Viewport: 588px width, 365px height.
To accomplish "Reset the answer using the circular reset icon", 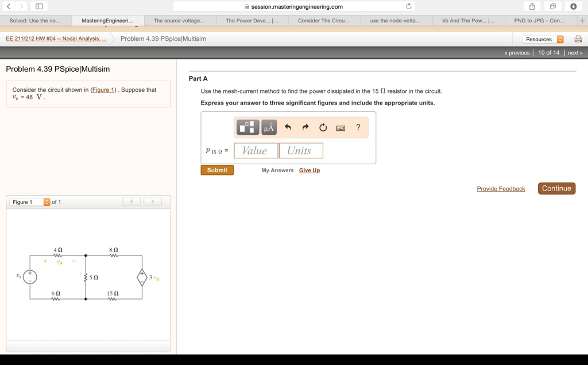I will click(323, 127).
